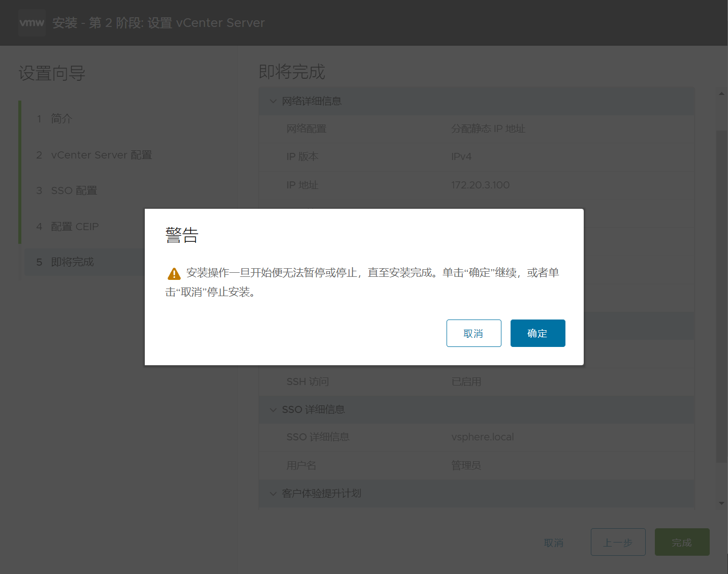Click the scrollbar down arrow
This screenshot has width=728, height=574.
point(721,503)
